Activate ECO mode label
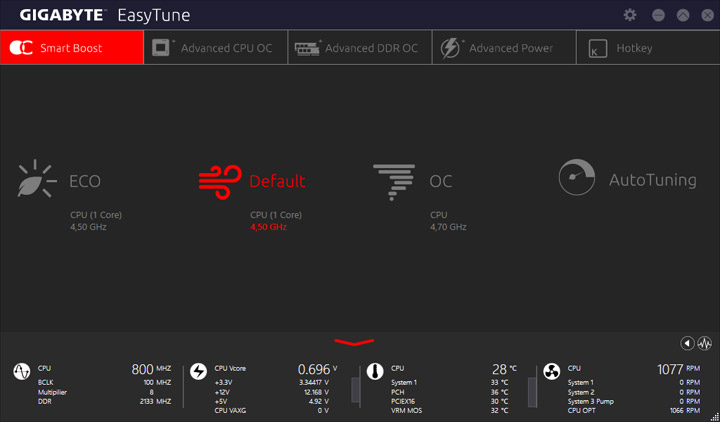The image size is (720, 422). point(85,181)
